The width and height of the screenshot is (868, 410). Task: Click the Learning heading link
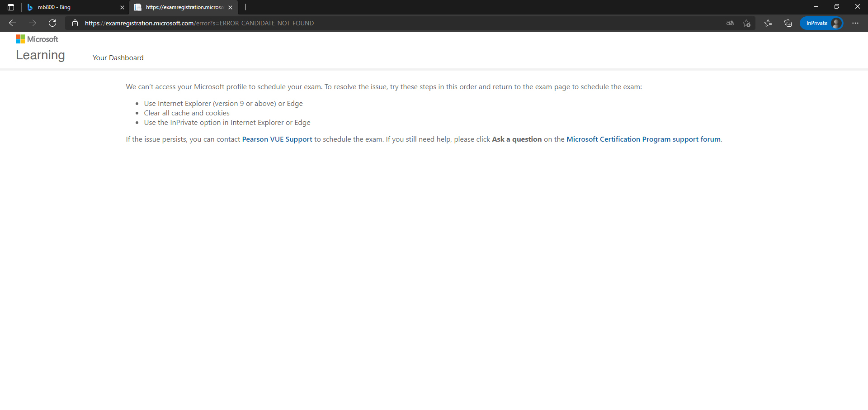(x=40, y=55)
